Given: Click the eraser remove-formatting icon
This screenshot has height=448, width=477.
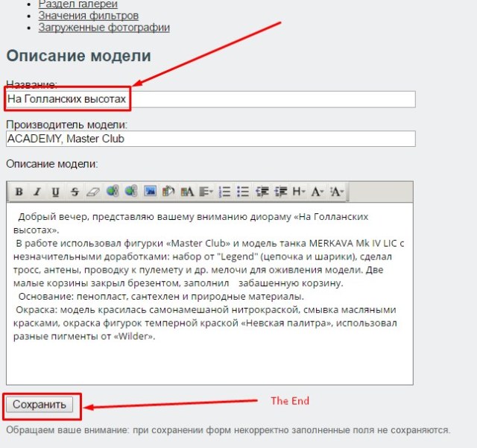Looking at the screenshot, I should pyautogui.click(x=93, y=192).
